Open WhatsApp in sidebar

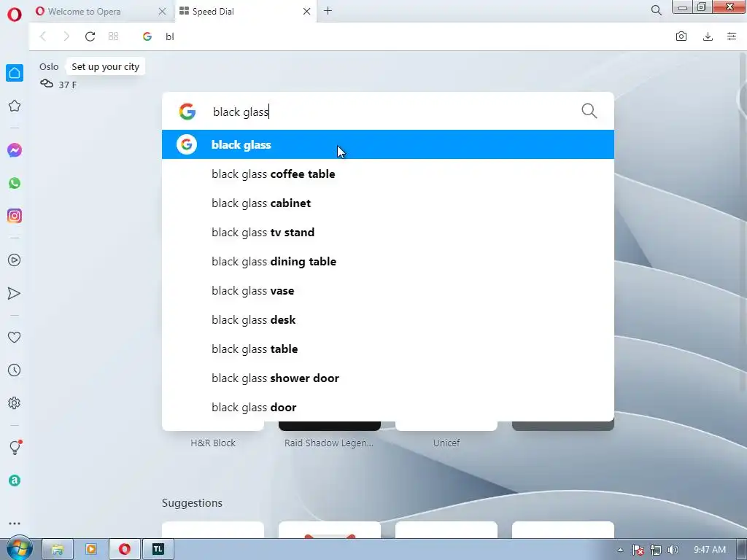15,183
